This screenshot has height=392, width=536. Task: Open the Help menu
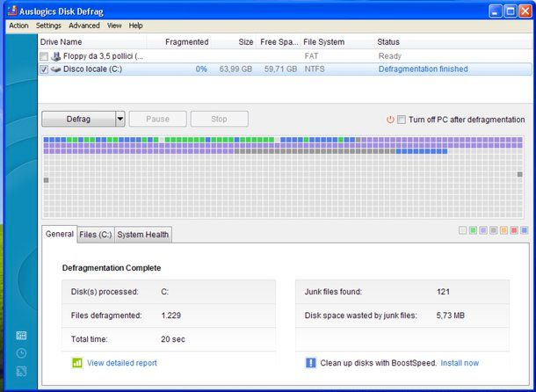tap(135, 25)
